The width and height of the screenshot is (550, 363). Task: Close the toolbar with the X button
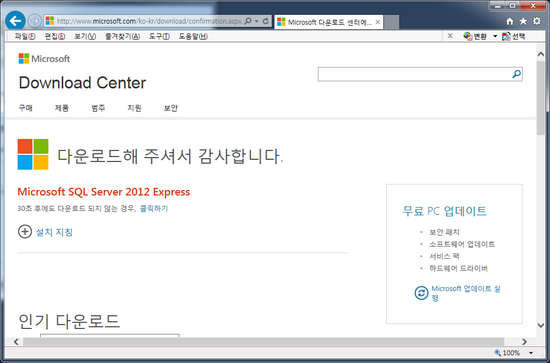tap(450, 36)
